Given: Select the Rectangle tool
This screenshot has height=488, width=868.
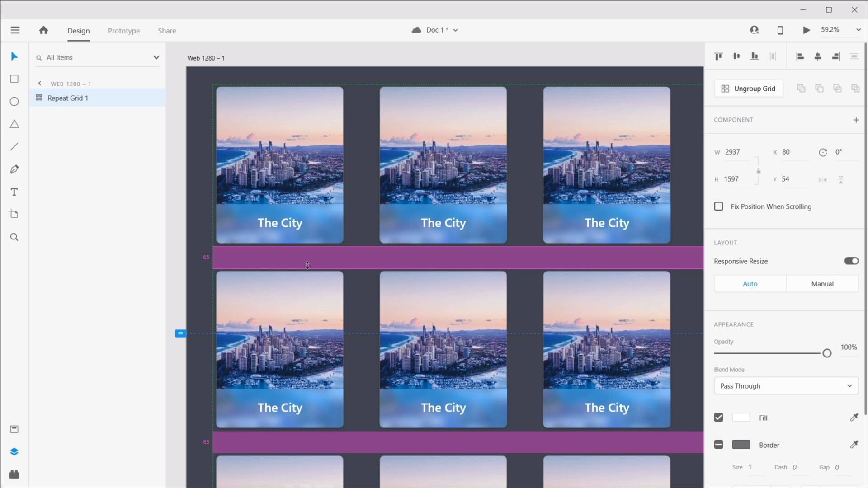Looking at the screenshot, I should point(14,79).
